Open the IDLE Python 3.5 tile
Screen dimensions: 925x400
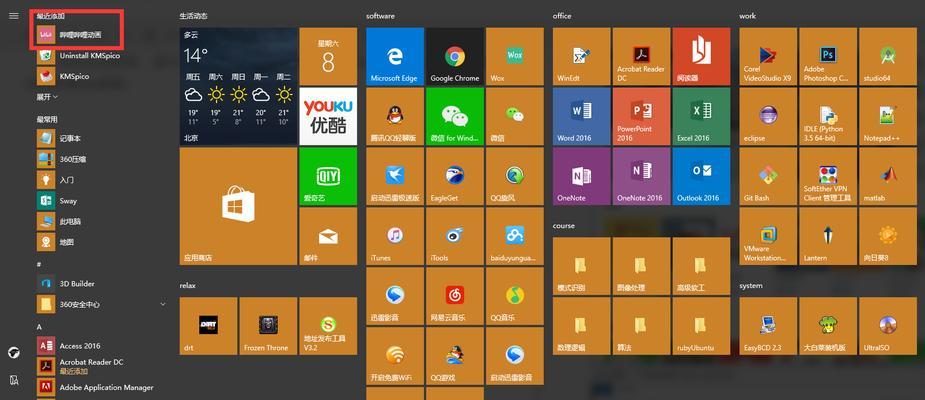[828, 116]
